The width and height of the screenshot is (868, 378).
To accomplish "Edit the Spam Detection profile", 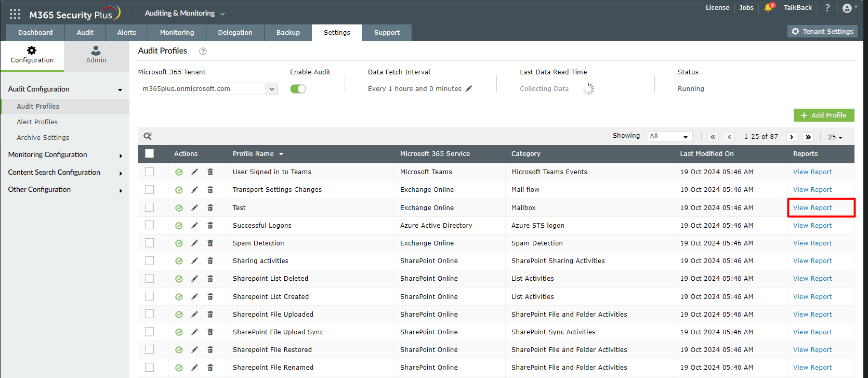I will click(194, 243).
